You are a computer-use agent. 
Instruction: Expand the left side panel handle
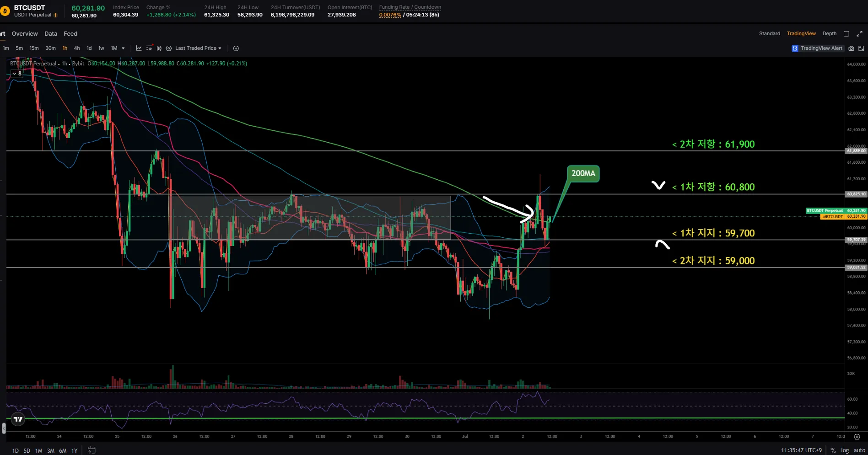(x=4, y=428)
